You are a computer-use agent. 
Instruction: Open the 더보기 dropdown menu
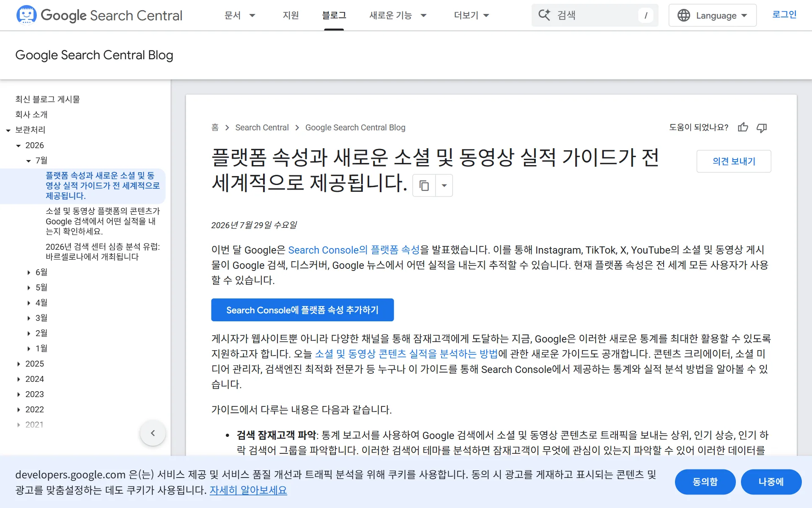472,15
